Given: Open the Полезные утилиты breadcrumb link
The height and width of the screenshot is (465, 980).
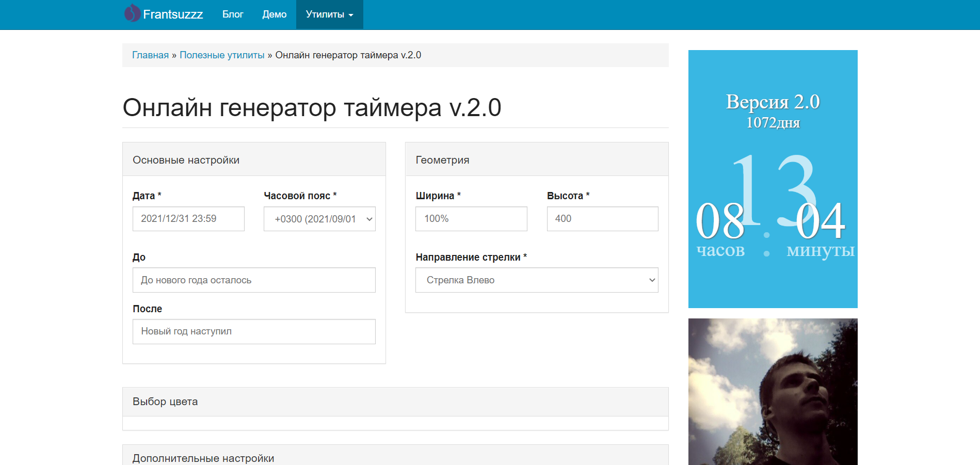Looking at the screenshot, I should (x=222, y=55).
